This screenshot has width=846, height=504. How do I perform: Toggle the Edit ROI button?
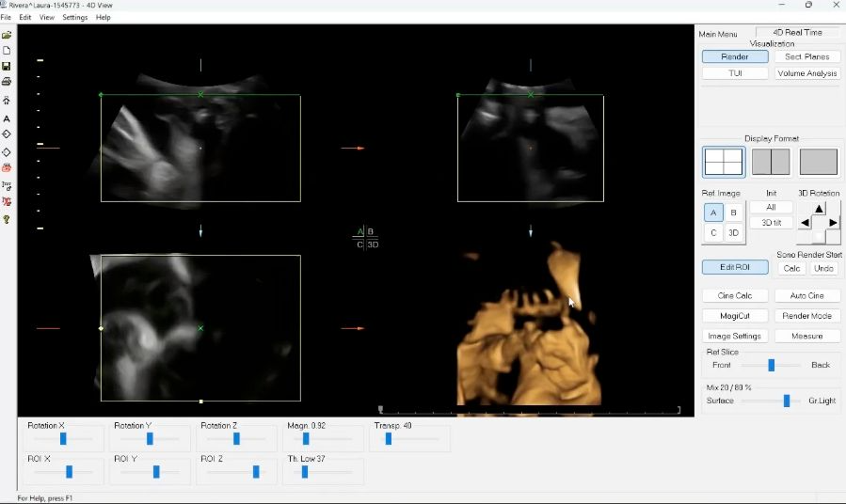(735, 268)
